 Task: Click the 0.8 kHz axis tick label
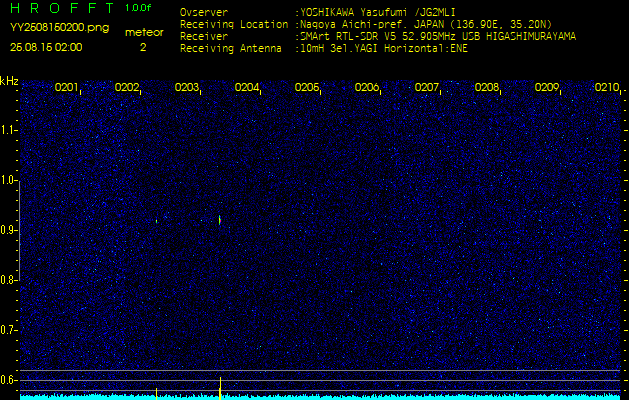[x=8, y=280]
